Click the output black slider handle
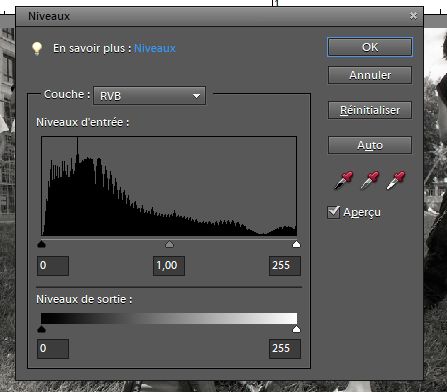 point(41,329)
